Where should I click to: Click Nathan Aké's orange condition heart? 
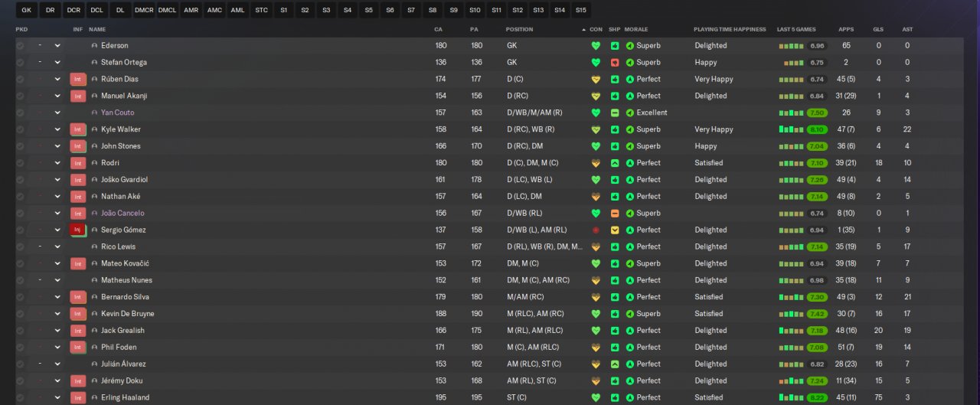(x=596, y=196)
